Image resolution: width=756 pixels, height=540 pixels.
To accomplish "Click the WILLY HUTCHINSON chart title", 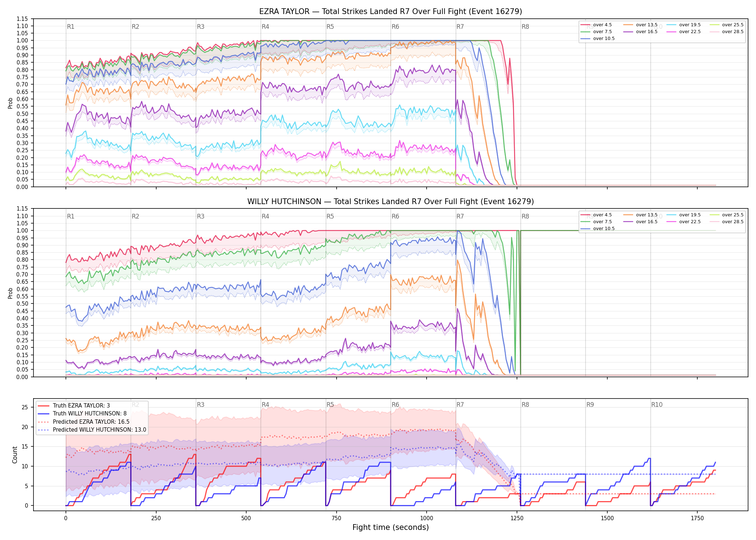I will pyautogui.click(x=391, y=202).
